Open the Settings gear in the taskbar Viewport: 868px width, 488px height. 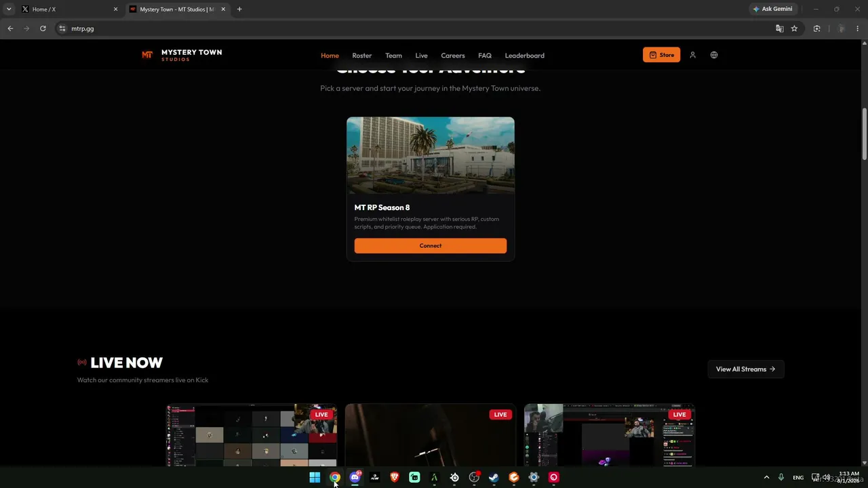534,477
